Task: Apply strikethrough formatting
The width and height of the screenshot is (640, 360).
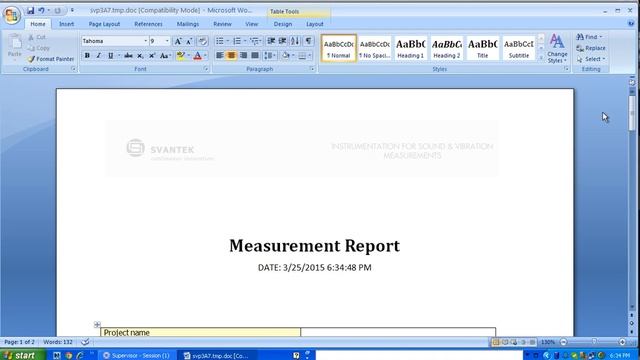Action: pos(128,56)
